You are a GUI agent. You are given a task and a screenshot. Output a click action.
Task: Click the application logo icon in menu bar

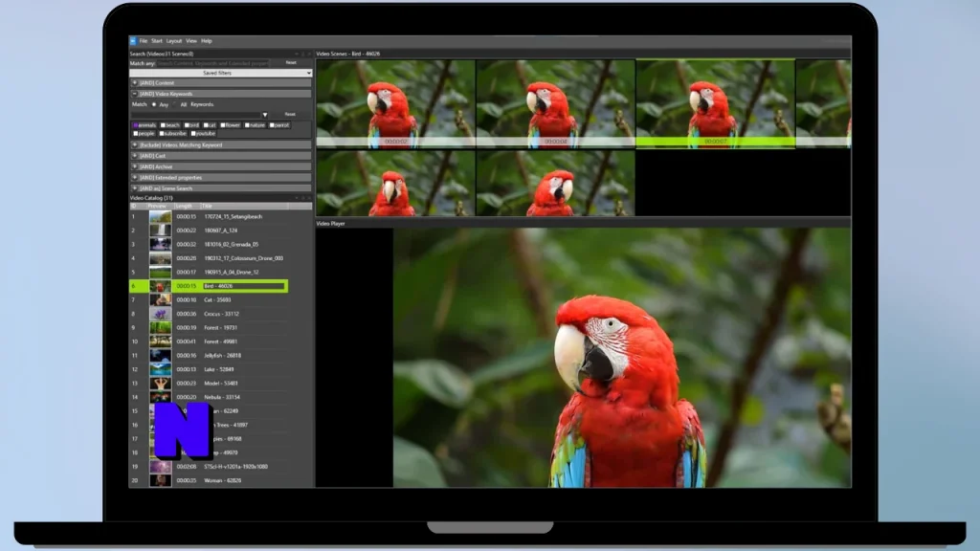tap(132, 40)
